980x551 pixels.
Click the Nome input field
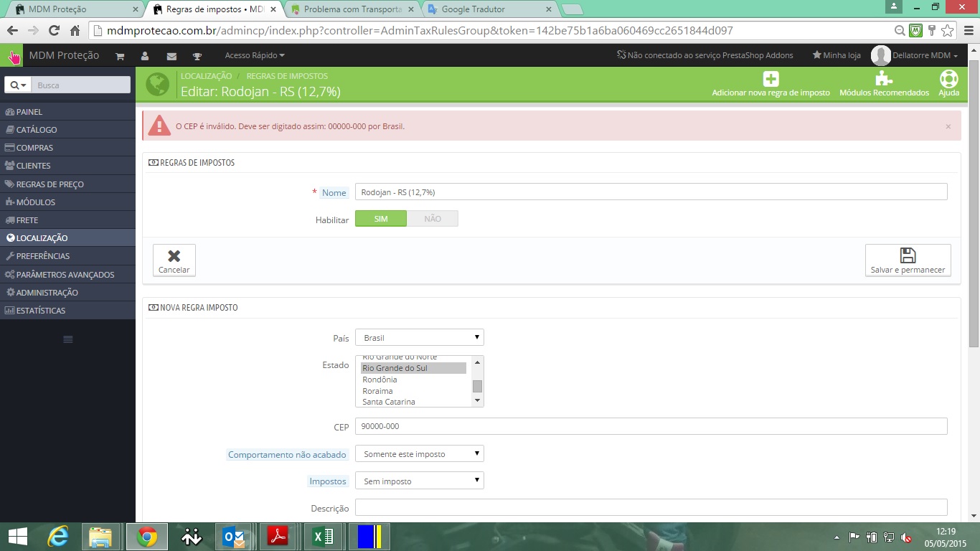pos(651,192)
